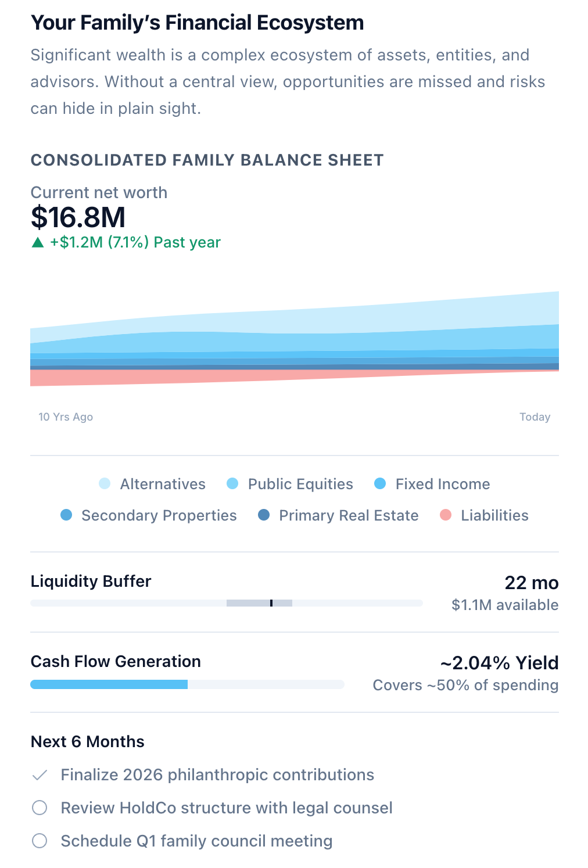
Task: Click the 'Today' label under the chart
Action: 535,417
